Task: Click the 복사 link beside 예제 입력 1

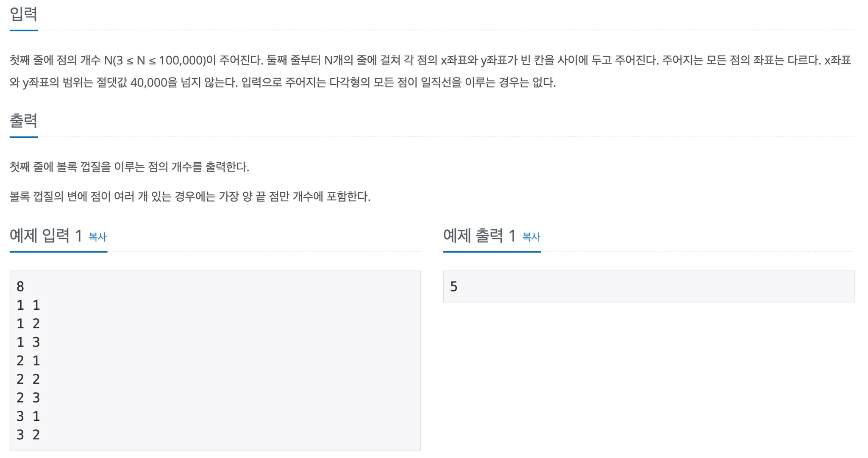Action: (97, 237)
